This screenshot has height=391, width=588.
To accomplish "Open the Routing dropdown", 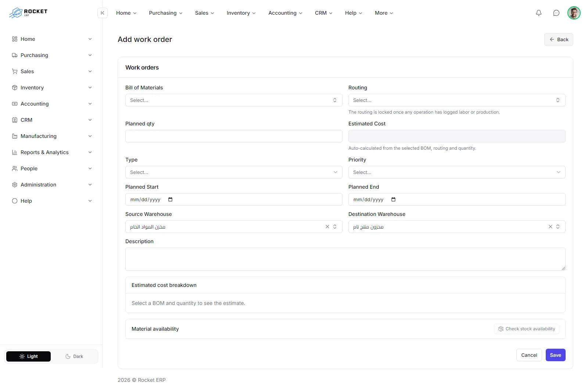I will point(457,100).
